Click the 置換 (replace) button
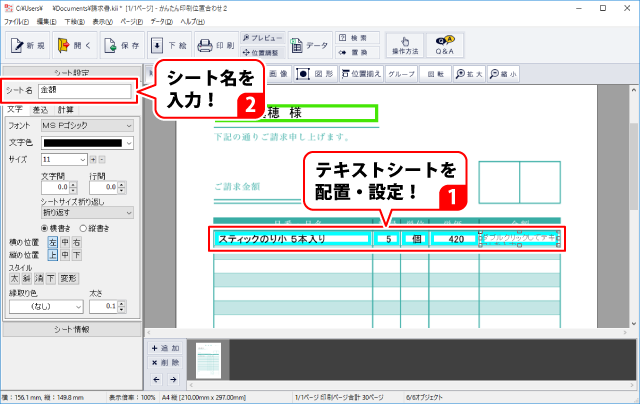 point(358,52)
